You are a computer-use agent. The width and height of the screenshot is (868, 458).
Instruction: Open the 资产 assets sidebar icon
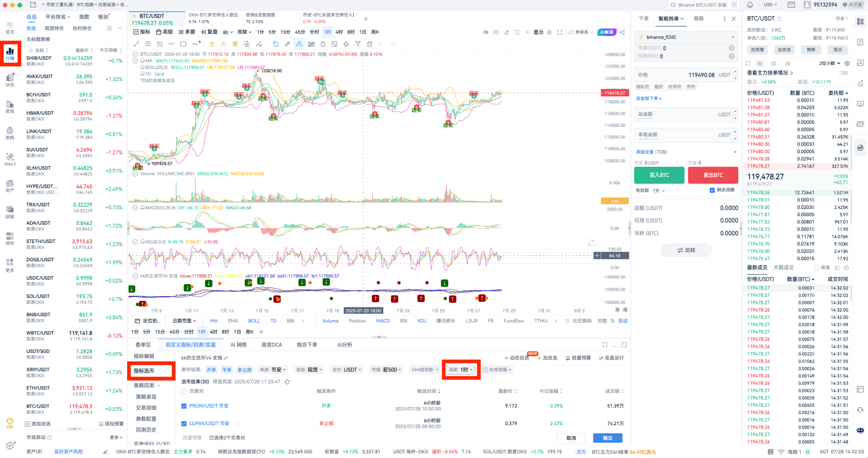coord(10,186)
